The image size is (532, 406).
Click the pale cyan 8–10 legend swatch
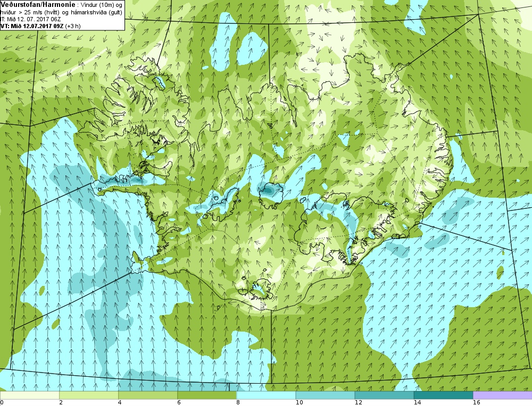click(x=266, y=395)
